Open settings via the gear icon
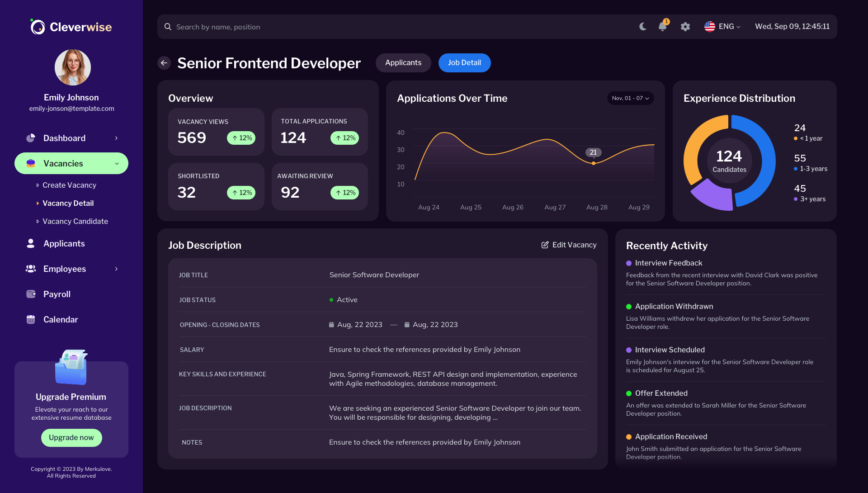The image size is (868, 493). pos(685,27)
